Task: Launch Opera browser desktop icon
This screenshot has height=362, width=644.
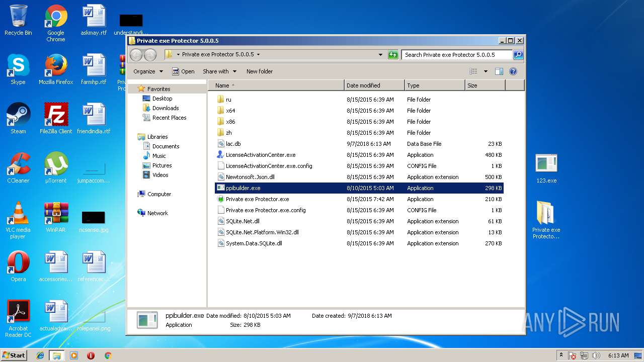Action: [18, 266]
